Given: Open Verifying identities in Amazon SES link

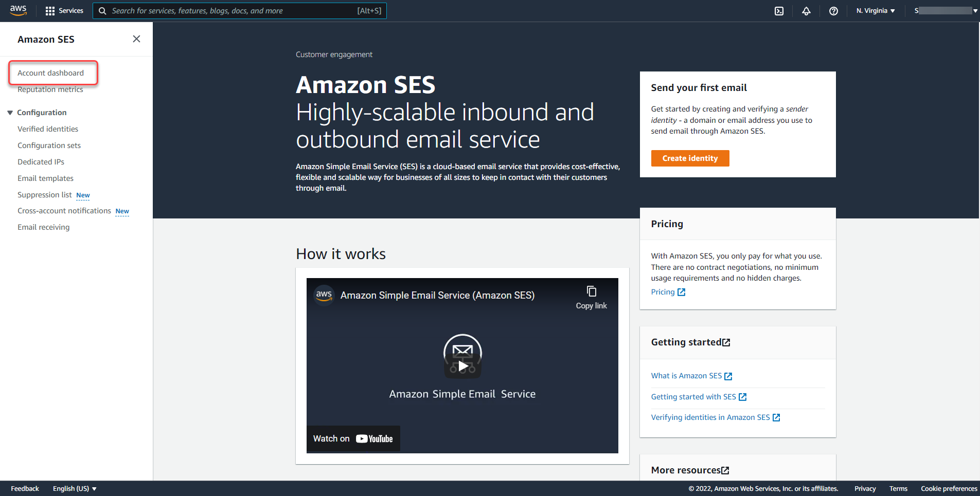Looking at the screenshot, I should [716, 417].
